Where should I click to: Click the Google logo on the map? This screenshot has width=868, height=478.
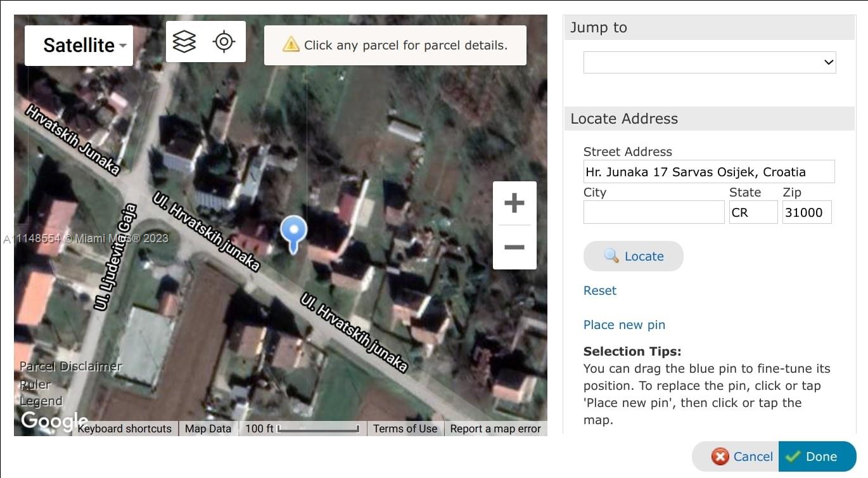54,421
